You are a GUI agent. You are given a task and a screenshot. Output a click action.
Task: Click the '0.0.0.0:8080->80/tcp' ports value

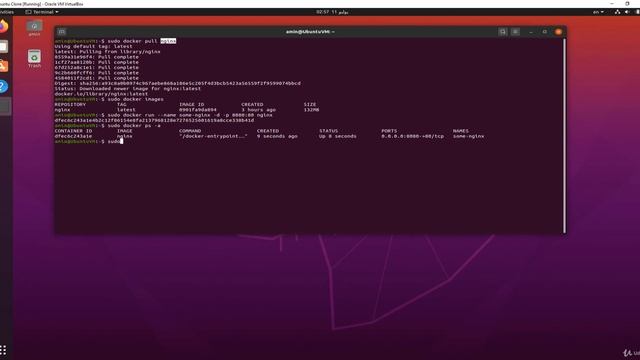(413, 136)
